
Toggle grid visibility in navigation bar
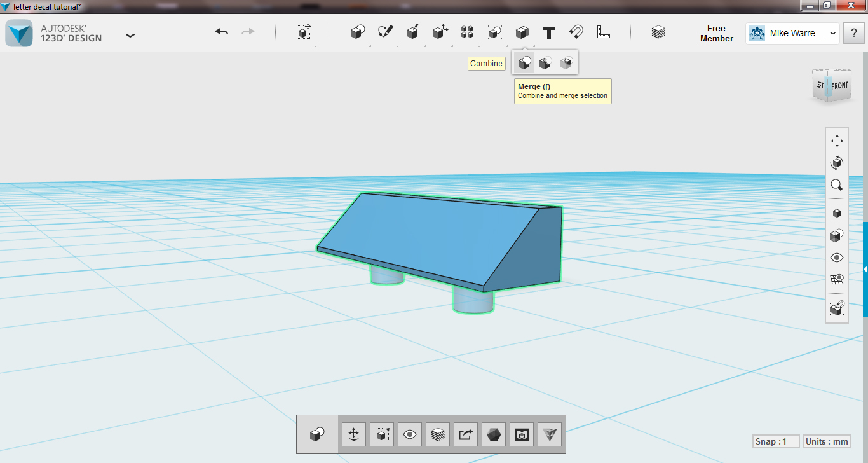pos(837,280)
